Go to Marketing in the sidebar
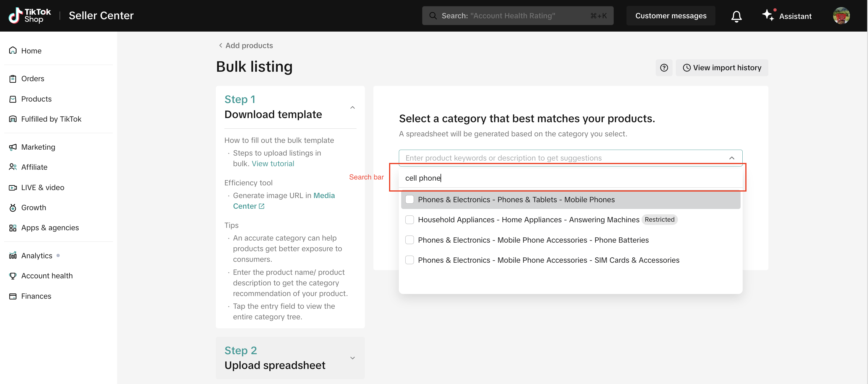 tap(38, 147)
